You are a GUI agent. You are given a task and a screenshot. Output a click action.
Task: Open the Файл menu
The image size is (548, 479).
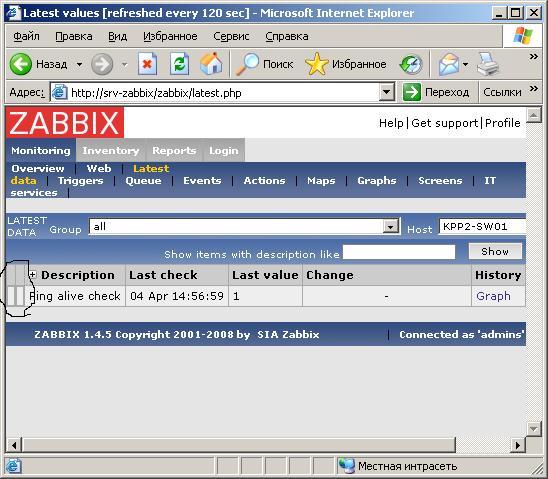click(26, 36)
